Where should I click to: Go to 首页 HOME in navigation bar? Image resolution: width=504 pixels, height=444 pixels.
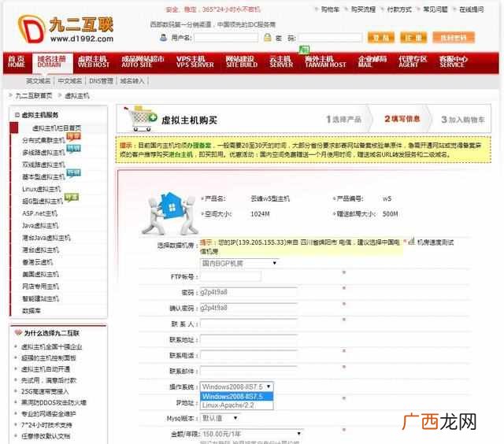[x=17, y=61]
